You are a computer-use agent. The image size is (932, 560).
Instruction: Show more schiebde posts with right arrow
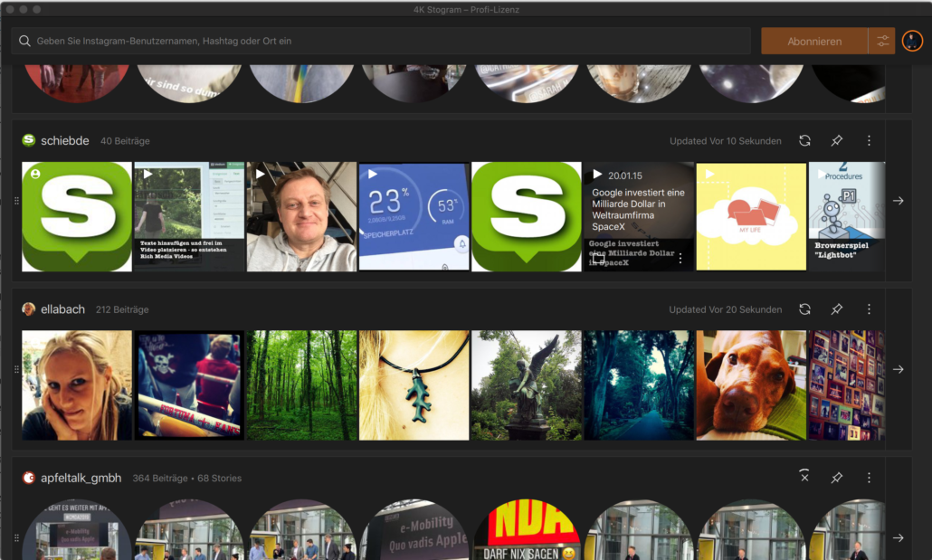click(x=898, y=201)
